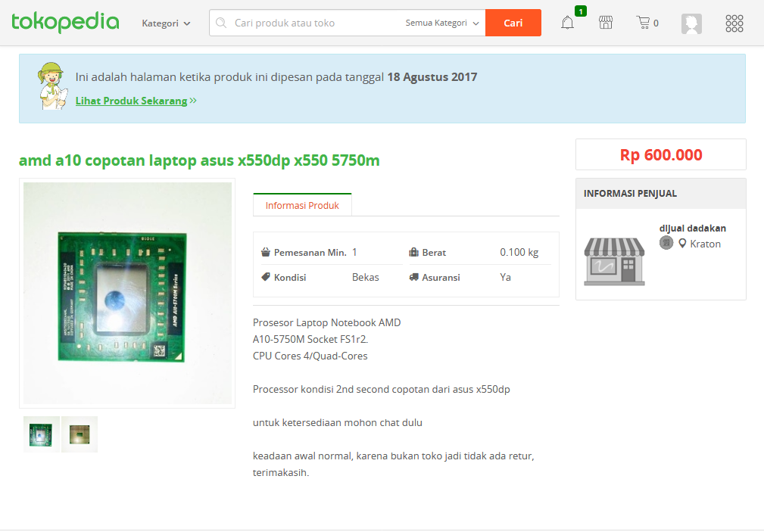764x532 pixels.
Task: Open the user profile avatar
Action: coord(691,23)
